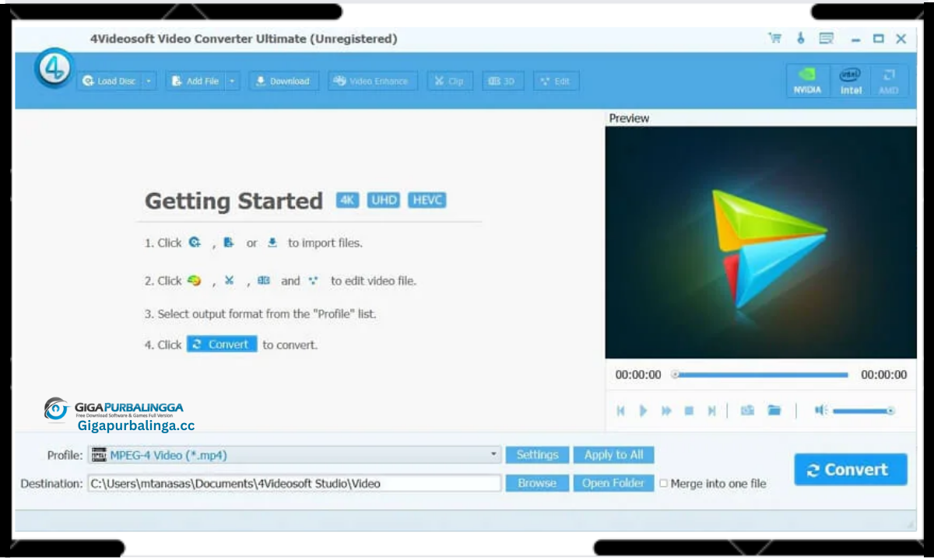Expand the Add File dropdown arrow
The height and width of the screenshot is (560, 934).
(232, 81)
